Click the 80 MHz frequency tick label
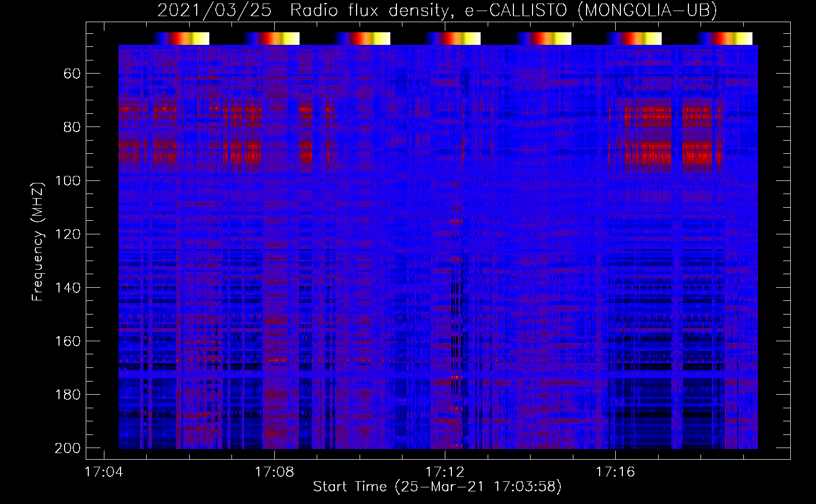The image size is (816, 504). coord(72,127)
